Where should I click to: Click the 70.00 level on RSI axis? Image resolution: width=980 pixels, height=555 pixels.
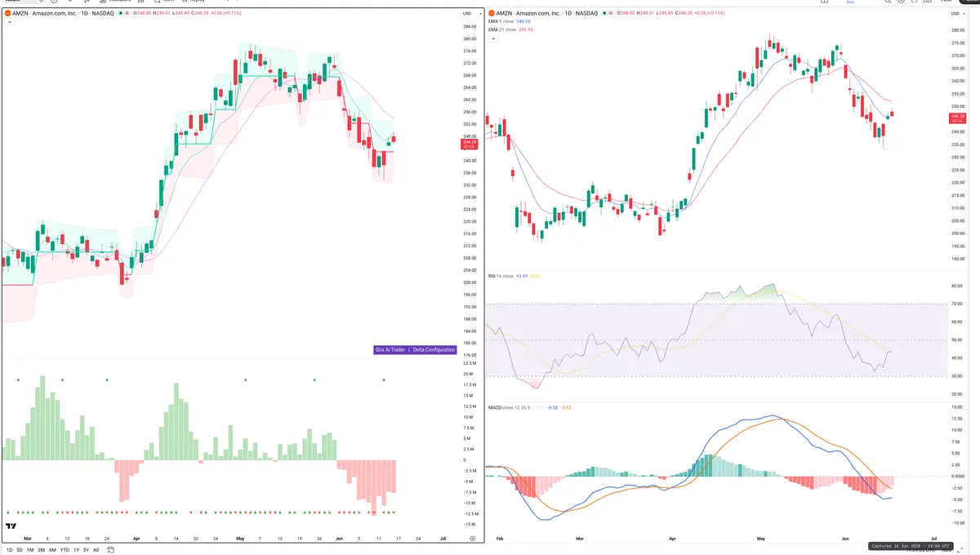click(x=957, y=304)
